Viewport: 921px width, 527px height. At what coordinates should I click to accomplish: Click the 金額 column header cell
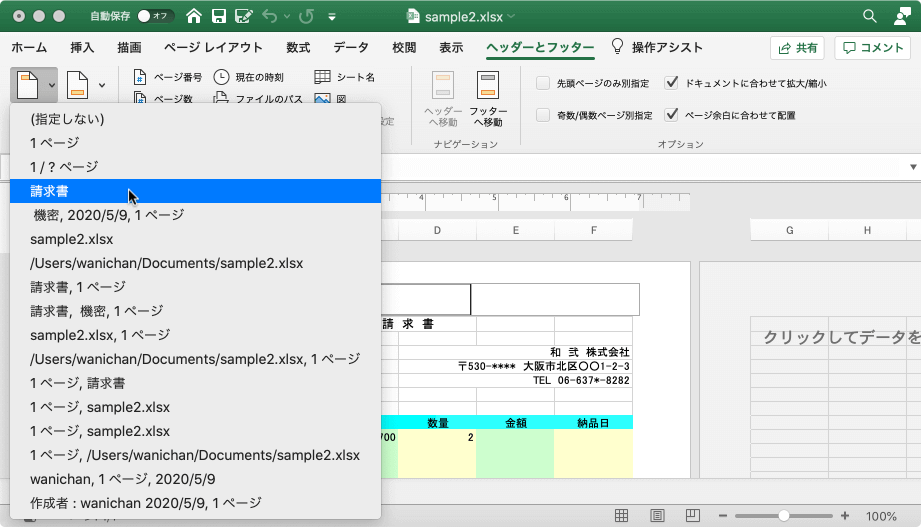[515, 422]
